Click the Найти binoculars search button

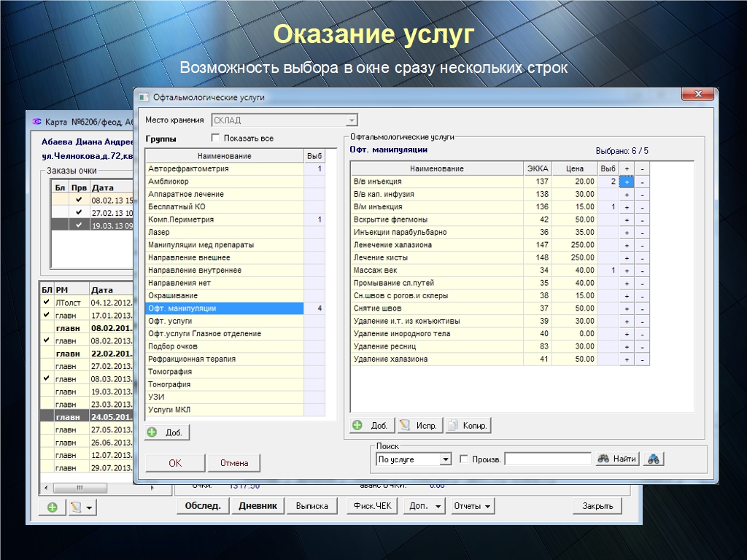(617, 459)
